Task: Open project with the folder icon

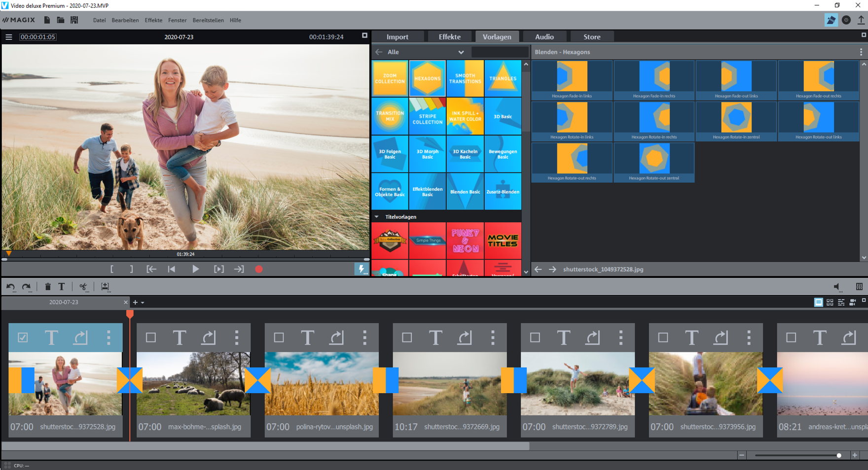Action: point(60,20)
